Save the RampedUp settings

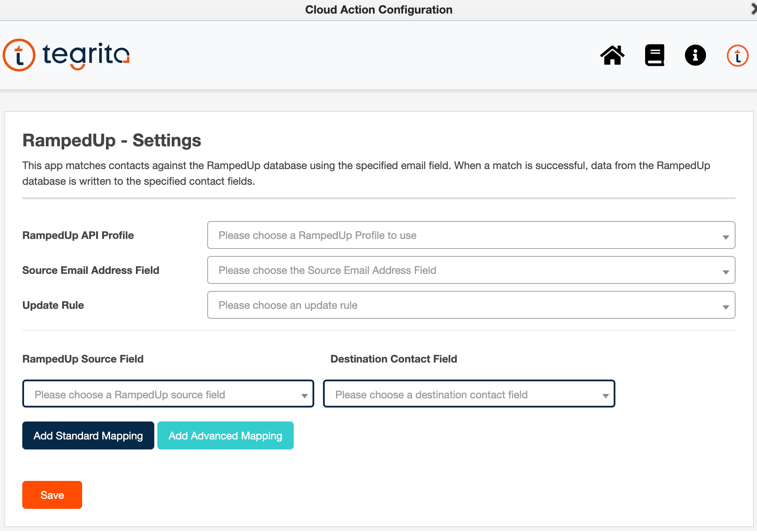pos(52,495)
